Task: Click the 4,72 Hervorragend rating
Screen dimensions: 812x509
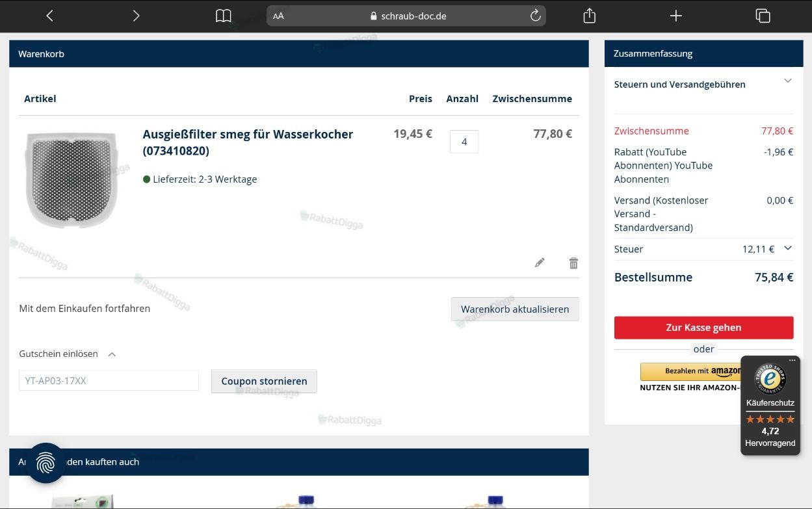Action: tap(770, 437)
